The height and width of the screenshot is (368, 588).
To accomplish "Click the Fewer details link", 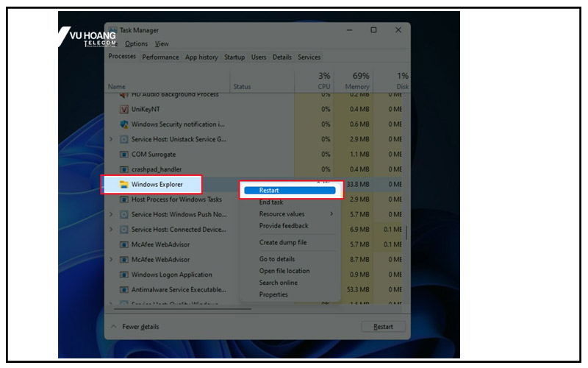I will (140, 327).
